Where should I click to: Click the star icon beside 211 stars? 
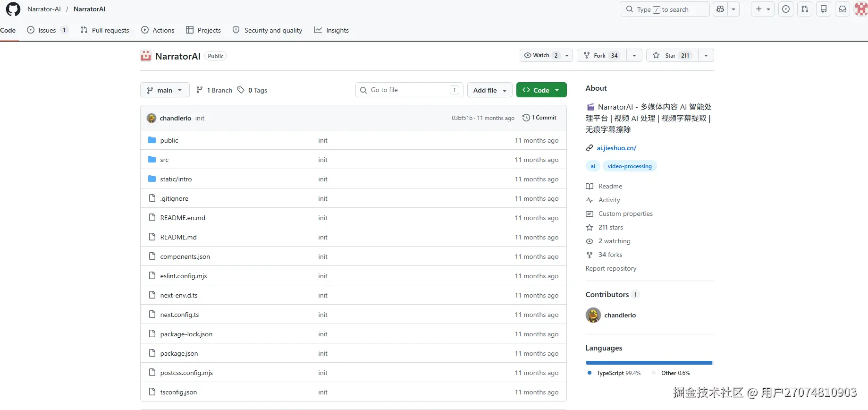[x=590, y=227]
